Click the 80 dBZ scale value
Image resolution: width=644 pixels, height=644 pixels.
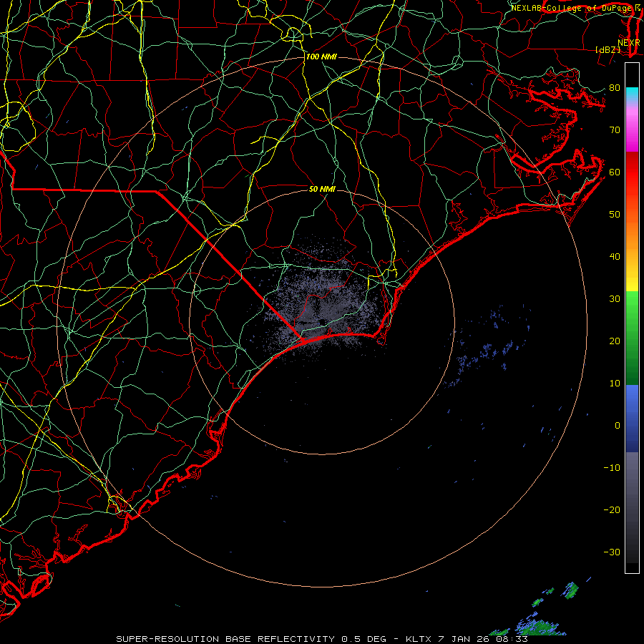pyautogui.click(x=615, y=88)
